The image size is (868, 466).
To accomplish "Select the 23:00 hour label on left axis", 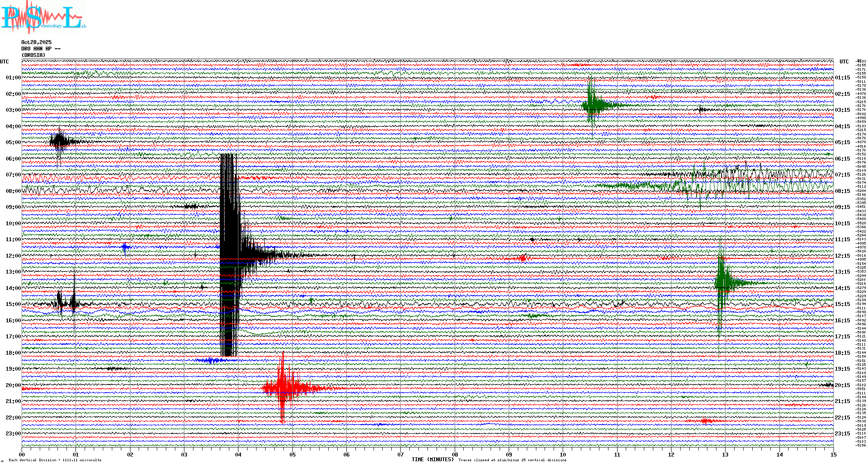I will click(13, 434).
